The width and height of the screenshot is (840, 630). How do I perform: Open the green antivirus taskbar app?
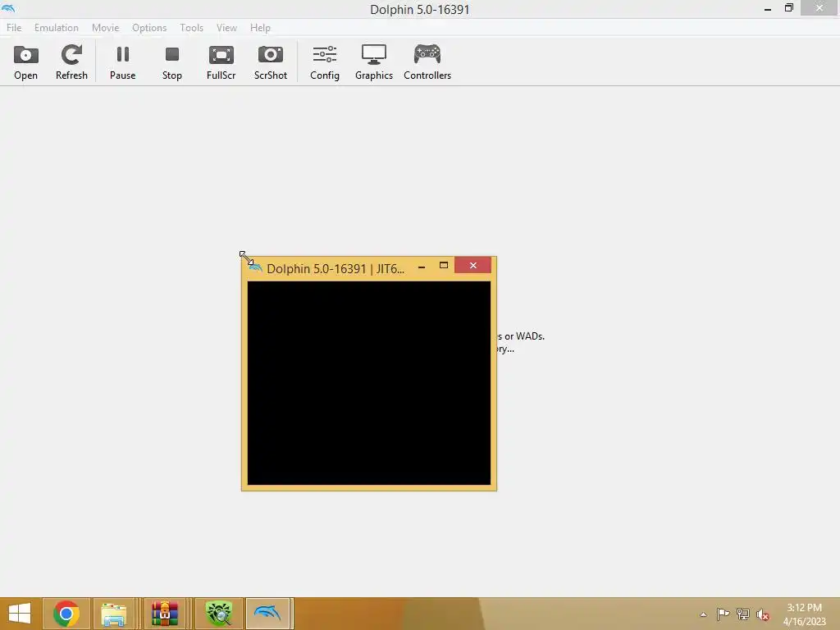point(219,614)
